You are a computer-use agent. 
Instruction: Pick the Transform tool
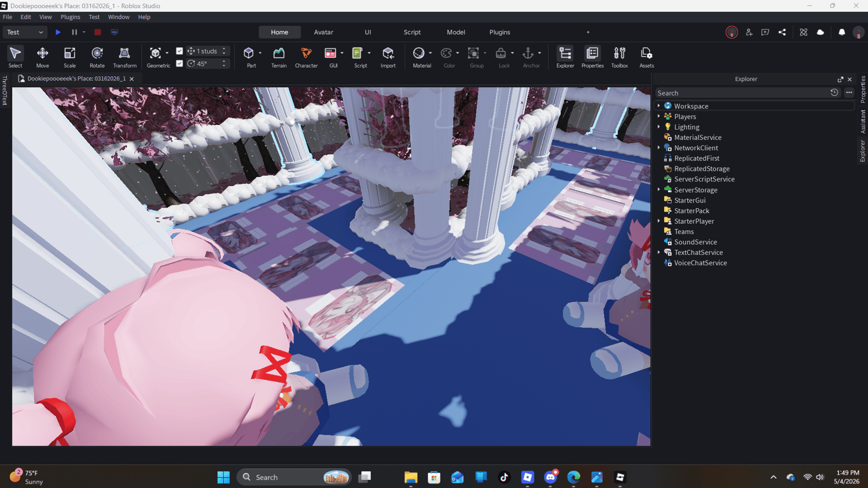(x=124, y=57)
